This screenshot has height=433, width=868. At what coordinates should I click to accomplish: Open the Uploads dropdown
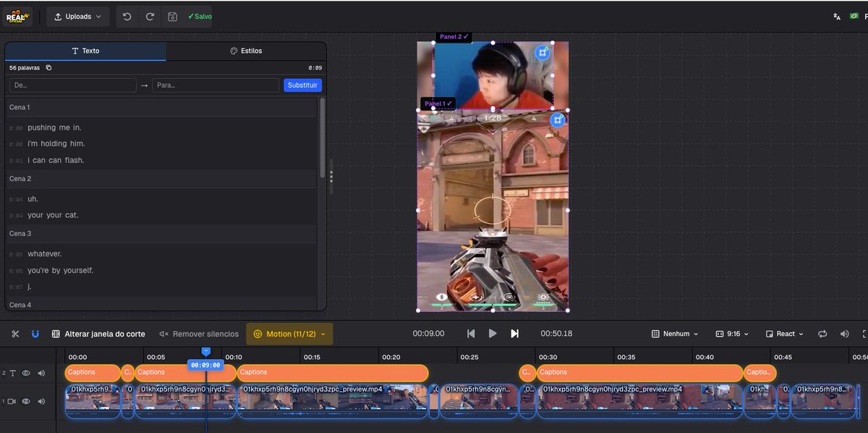(78, 16)
